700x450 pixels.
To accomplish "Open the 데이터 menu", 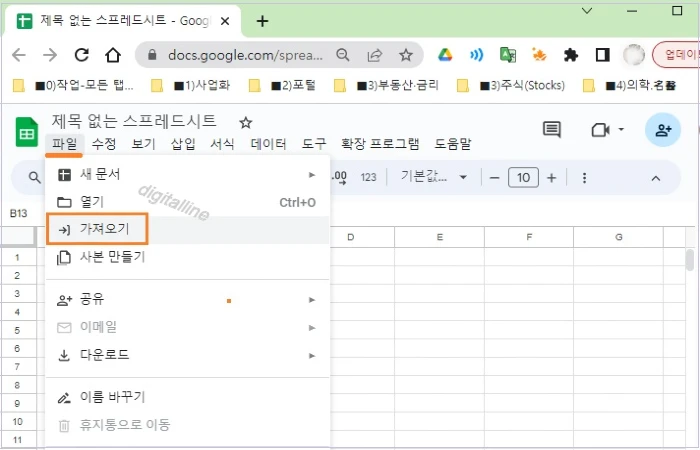I will click(x=268, y=144).
